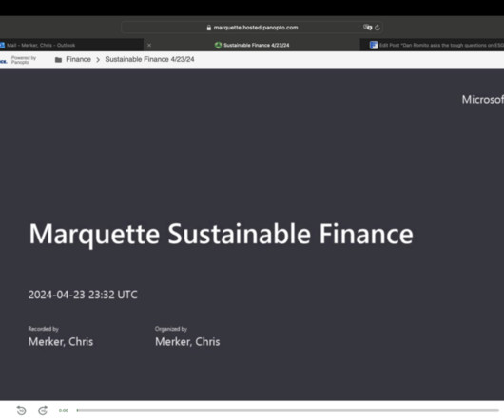Click the lock icon in the address bar
The width and height of the screenshot is (504, 420).
pos(209,28)
